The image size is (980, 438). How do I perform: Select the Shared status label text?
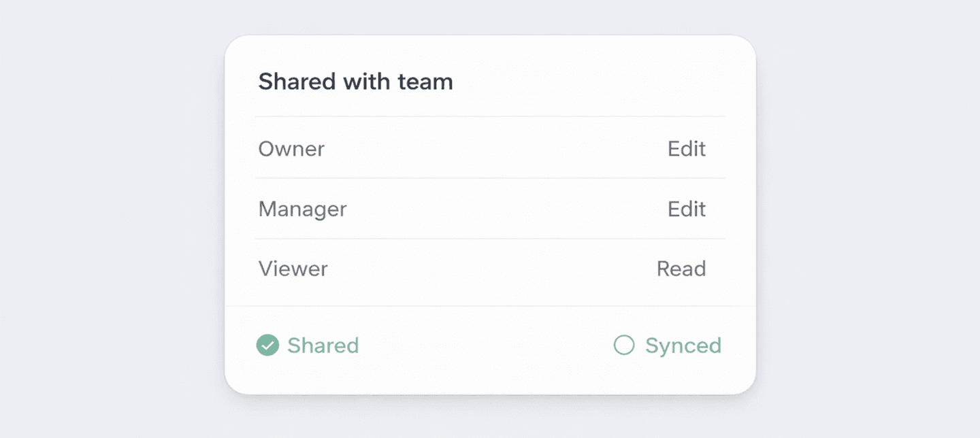(323, 346)
